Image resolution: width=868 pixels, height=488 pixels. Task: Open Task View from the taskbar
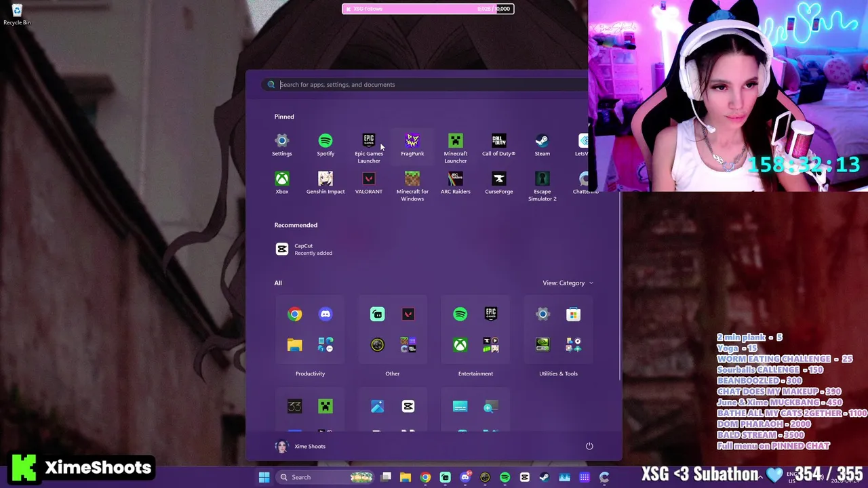coord(386,477)
